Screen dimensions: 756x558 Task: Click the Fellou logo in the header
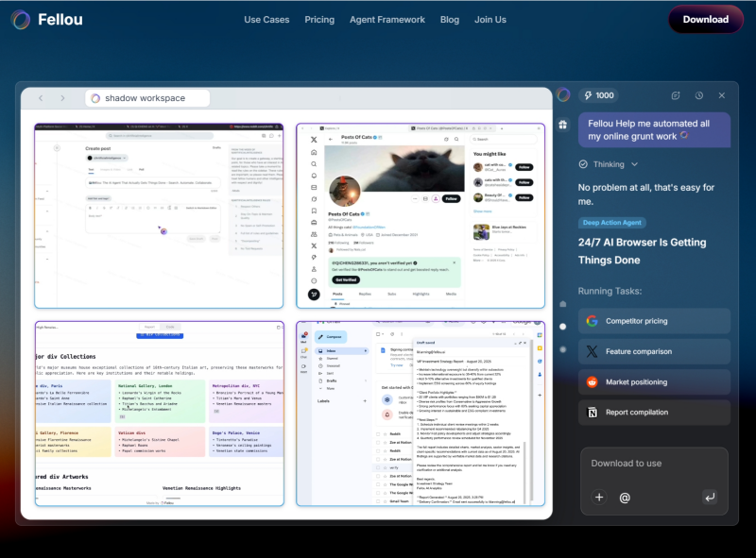tap(47, 19)
